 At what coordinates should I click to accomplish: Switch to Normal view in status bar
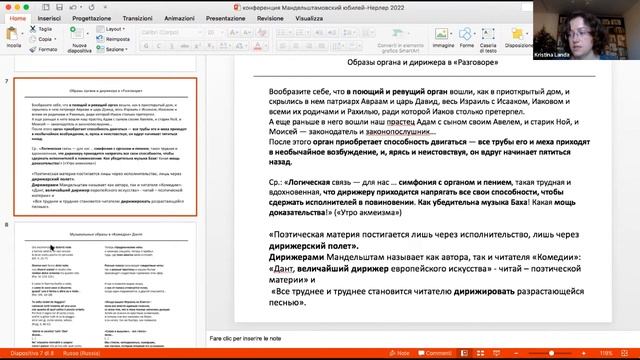[x=464, y=353]
